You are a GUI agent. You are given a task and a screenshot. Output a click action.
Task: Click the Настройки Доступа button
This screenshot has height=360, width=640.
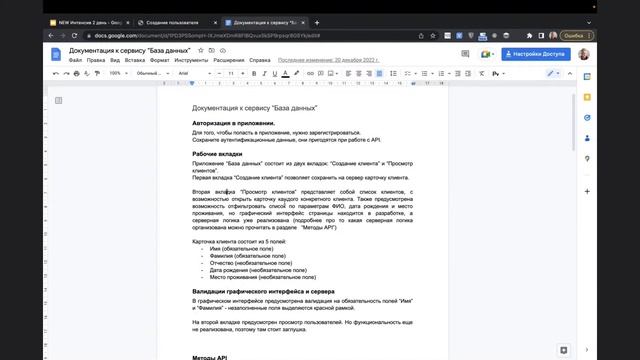(x=536, y=54)
